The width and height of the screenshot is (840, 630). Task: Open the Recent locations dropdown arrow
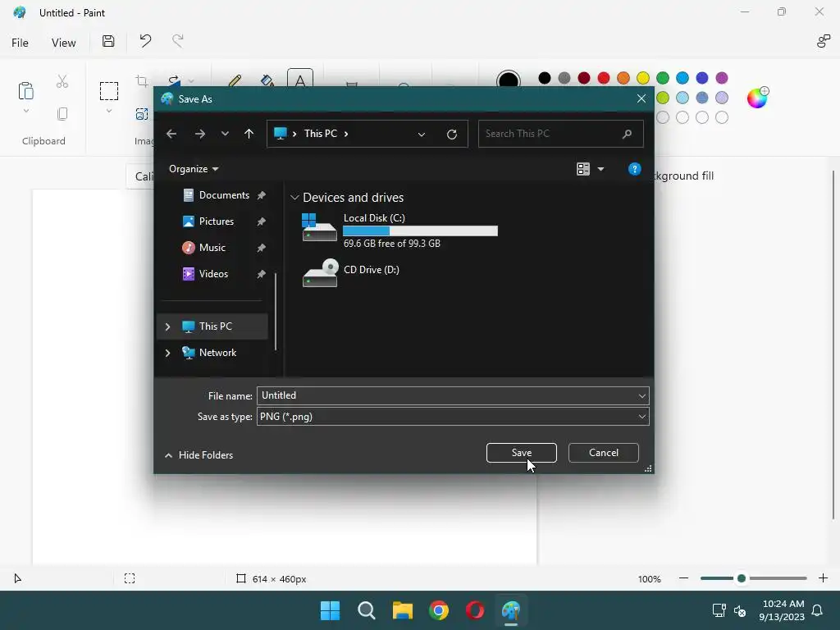pyautogui.click(x=225, y=134)
